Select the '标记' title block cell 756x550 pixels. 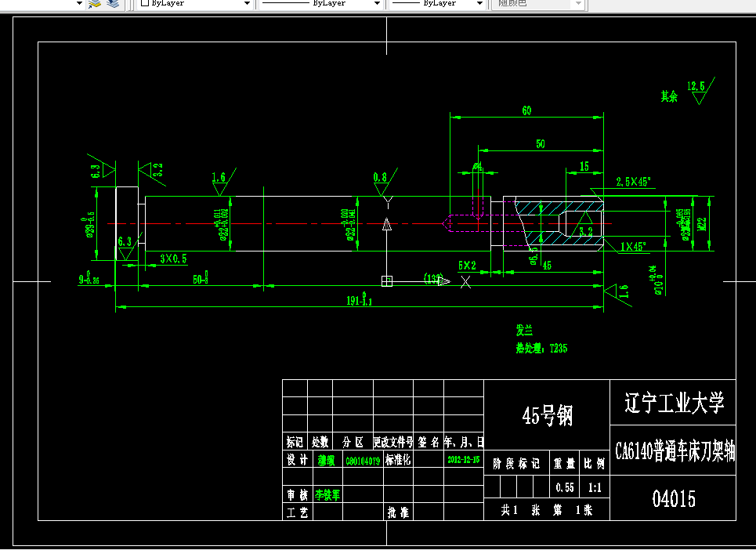tap(295, 442)
